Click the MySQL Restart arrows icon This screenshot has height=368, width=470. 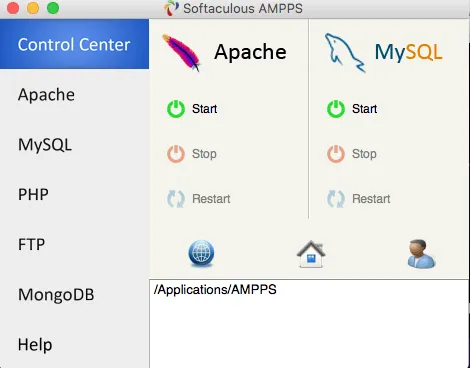coord(336,199)
